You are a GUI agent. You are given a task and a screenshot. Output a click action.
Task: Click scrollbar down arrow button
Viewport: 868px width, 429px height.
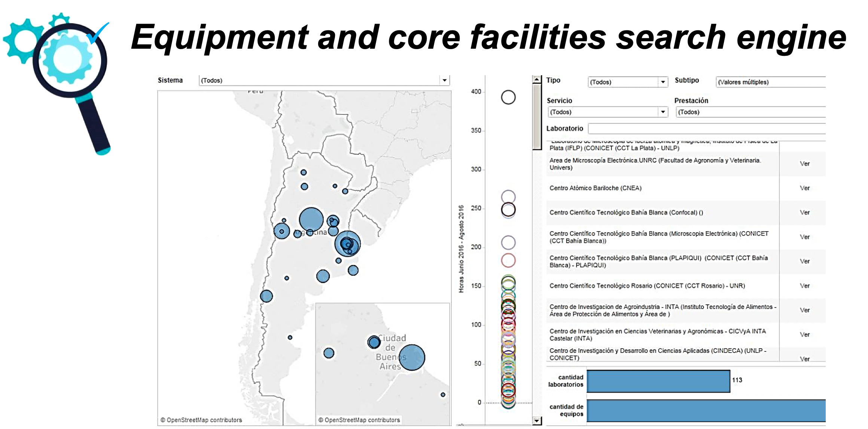point(537,421)
